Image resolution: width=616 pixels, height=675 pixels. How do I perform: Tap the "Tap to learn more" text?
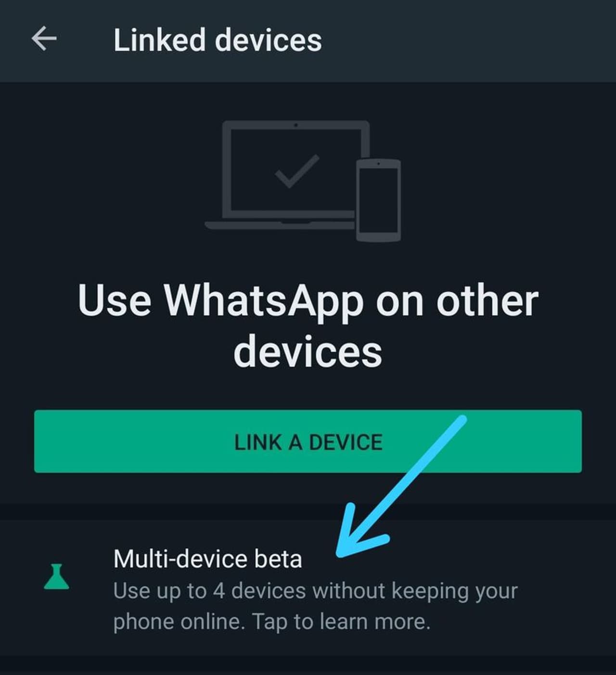tap(341, 622)
